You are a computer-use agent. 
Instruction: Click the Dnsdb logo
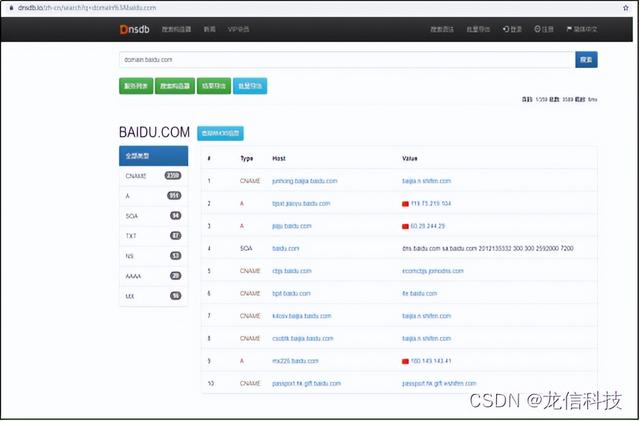(134, 29)
